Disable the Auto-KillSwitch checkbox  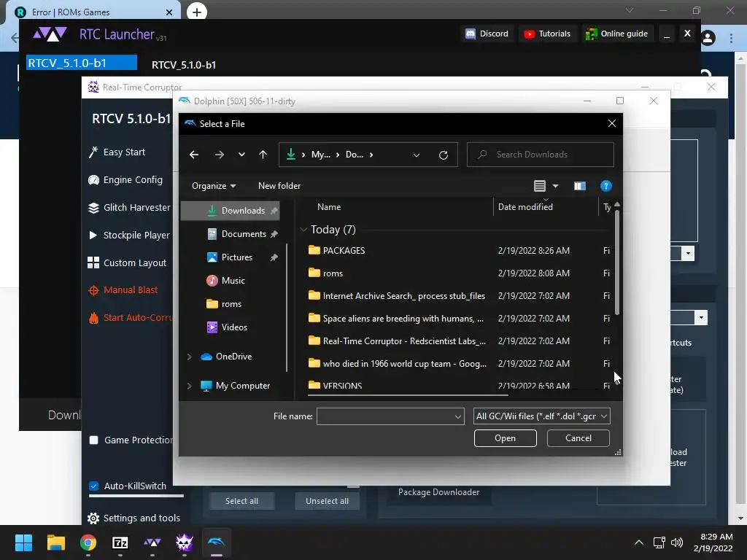pyautogui.click(x=94, y=486)
